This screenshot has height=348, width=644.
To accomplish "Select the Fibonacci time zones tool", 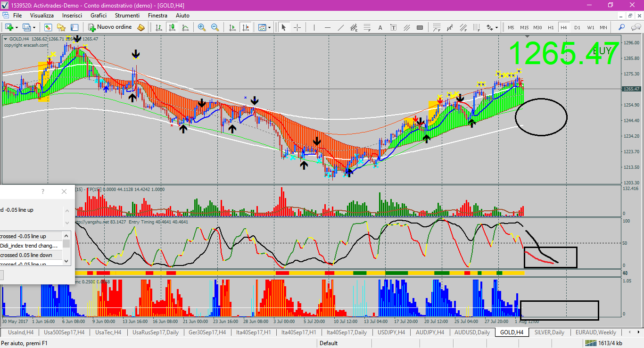I will click(476, 27).
